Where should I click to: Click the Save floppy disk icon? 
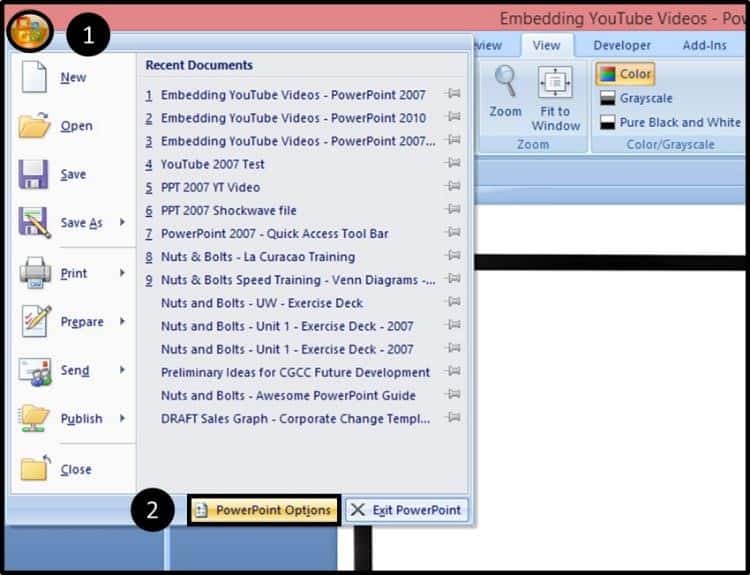tap(33, 174)
